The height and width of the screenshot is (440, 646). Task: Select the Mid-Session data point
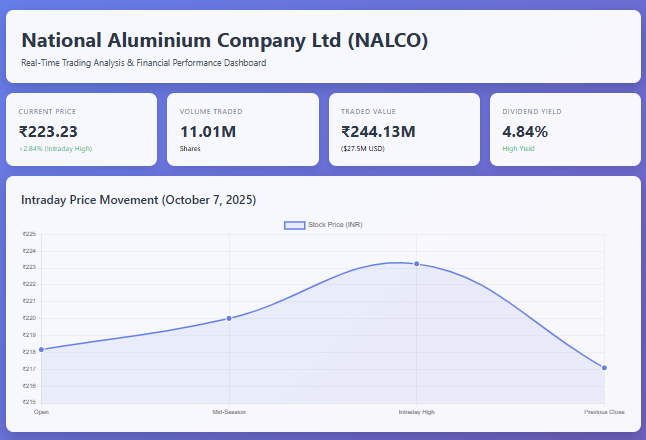tap(229, 318)
